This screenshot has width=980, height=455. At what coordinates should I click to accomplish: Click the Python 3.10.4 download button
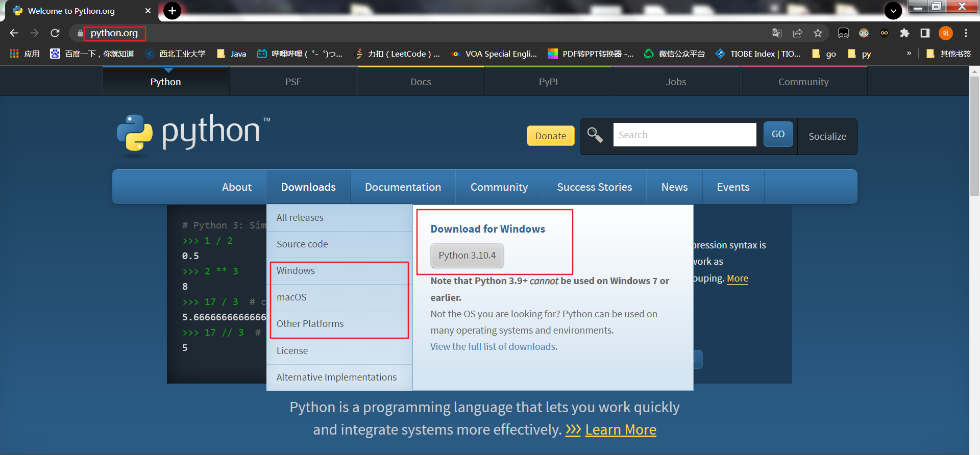467,256
